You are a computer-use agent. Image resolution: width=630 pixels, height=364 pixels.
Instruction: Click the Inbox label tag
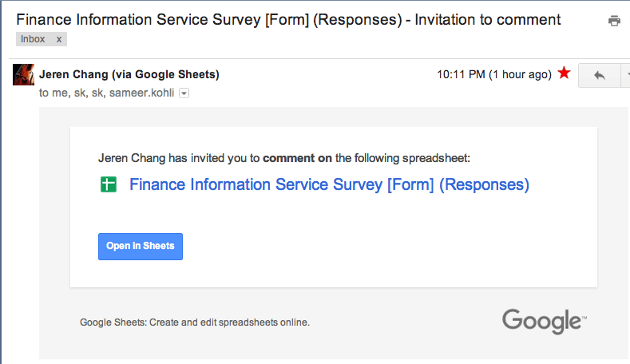point(33,39)
